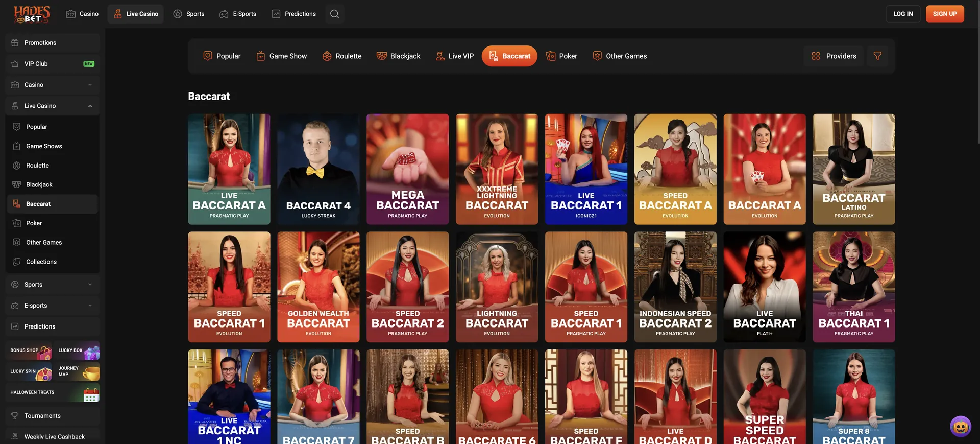This screenshot has height=444, width=980.
Task: Go to E-Sports in top navigation
Action: 238,14
